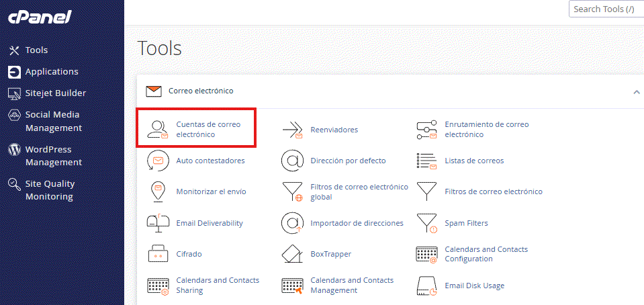
Task: Click the Auto contestadores envelope icon
Action: [158, 161]
